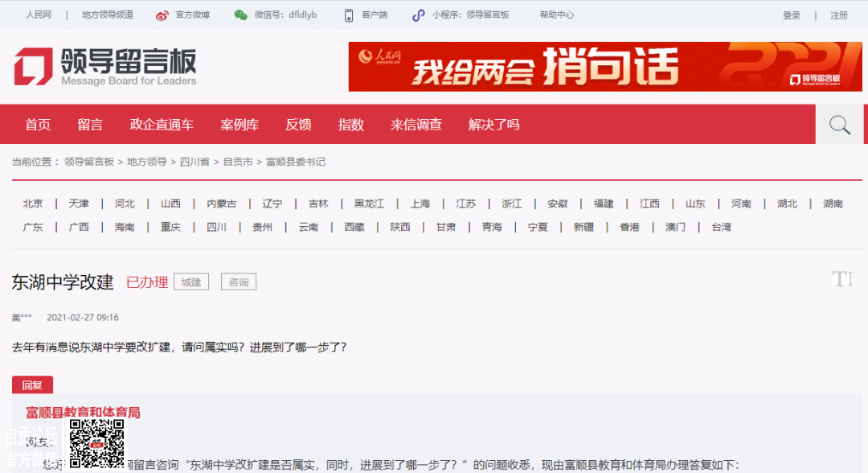Viewport: 868px width, 473px height.
Task: Click the mobile client phone icon
Action: tap(349, 15)
